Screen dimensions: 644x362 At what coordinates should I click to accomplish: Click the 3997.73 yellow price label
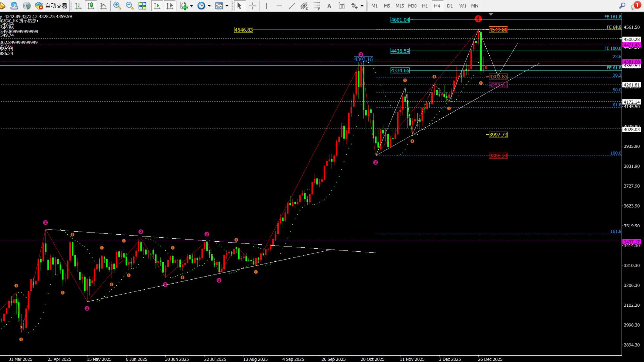(x=498, y=135)
